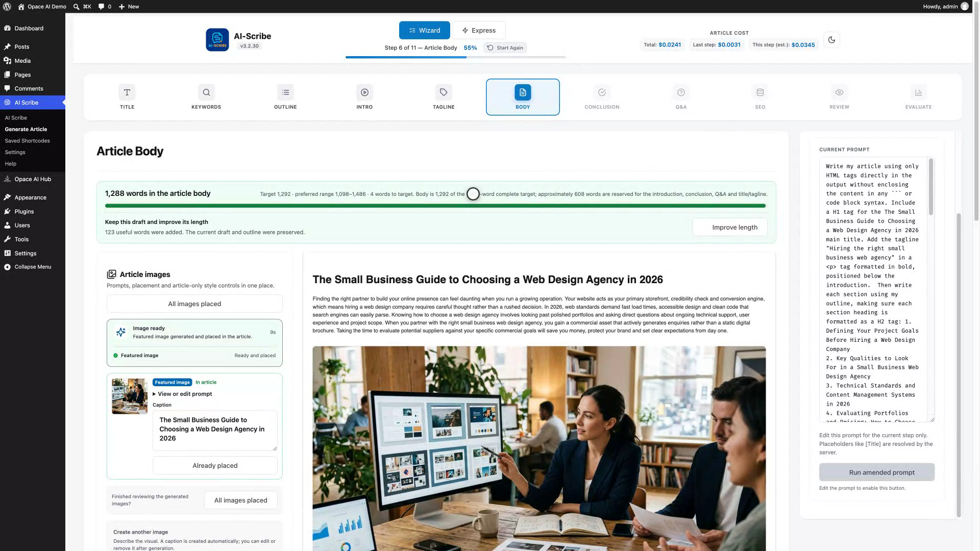Go to the Title step icon
This screenshot has height=551, width=980.
click(127, 92)
